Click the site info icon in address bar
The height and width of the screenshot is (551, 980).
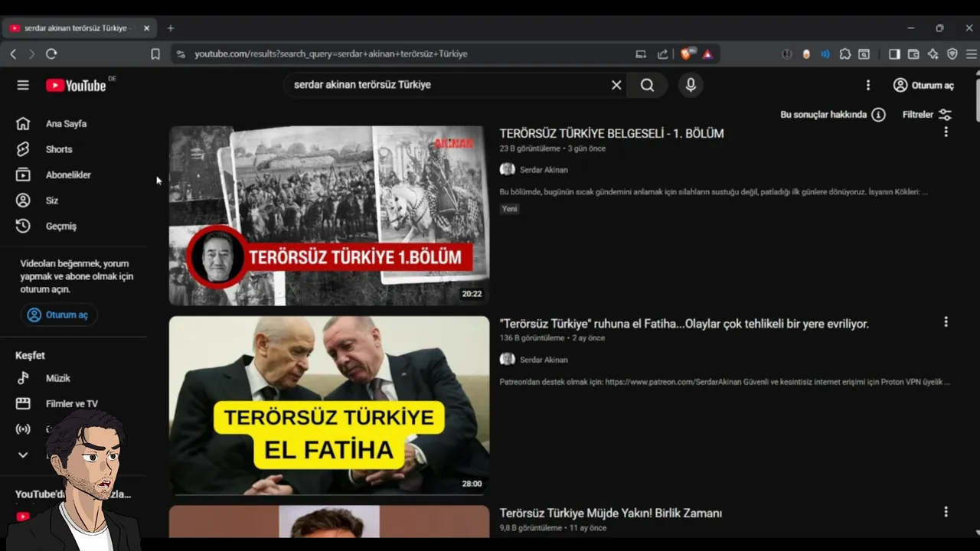coord(181,54)
